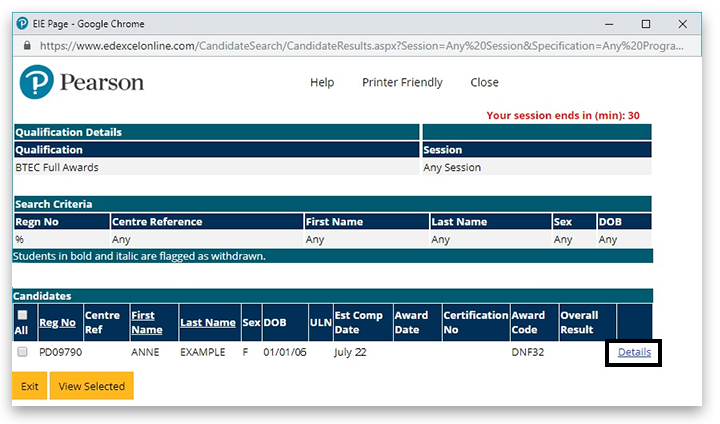Sort candidates by First Name

point(146,322)
